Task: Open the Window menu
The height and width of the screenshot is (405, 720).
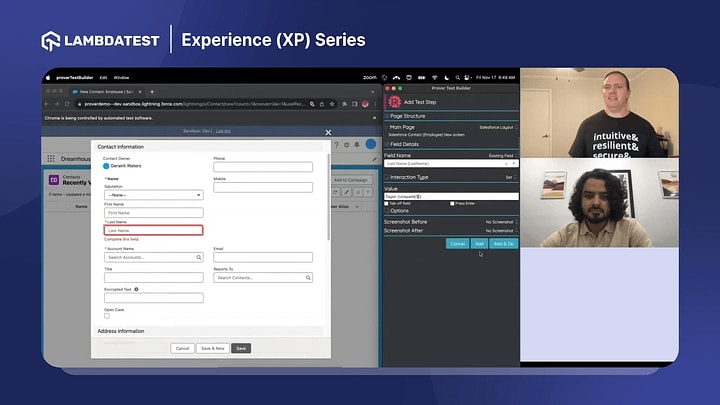Action: click(x=121, y=78)
